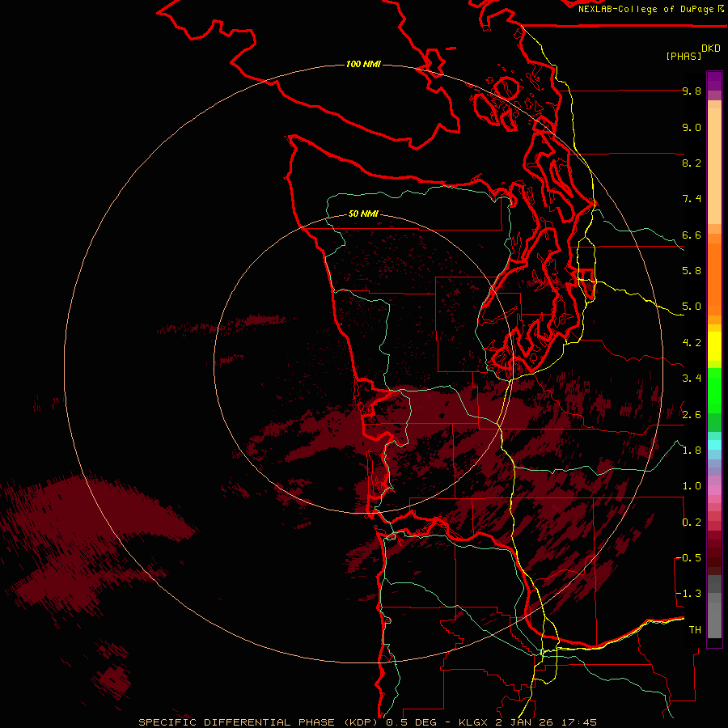Click the 5.0 scale value

click(x=692, y=307)
